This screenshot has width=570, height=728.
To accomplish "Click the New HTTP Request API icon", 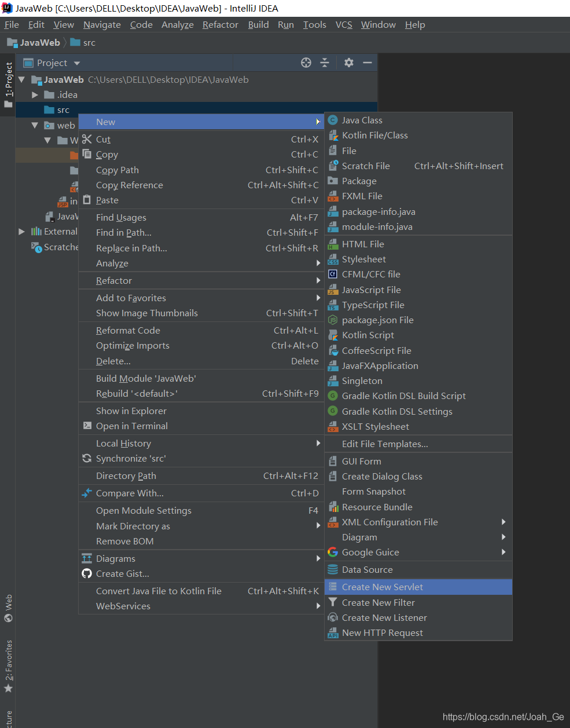I will click(333, 633).
